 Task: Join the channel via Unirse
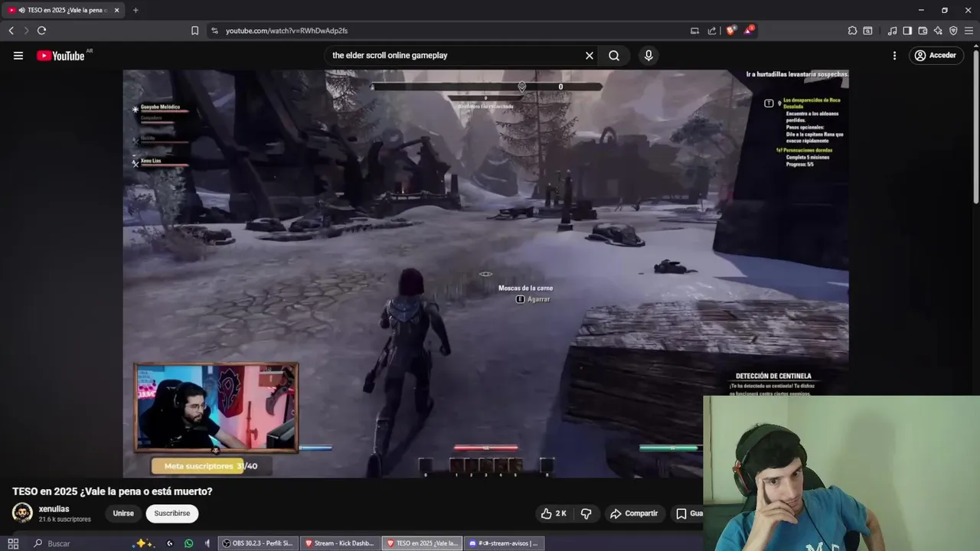click(123, 514)
